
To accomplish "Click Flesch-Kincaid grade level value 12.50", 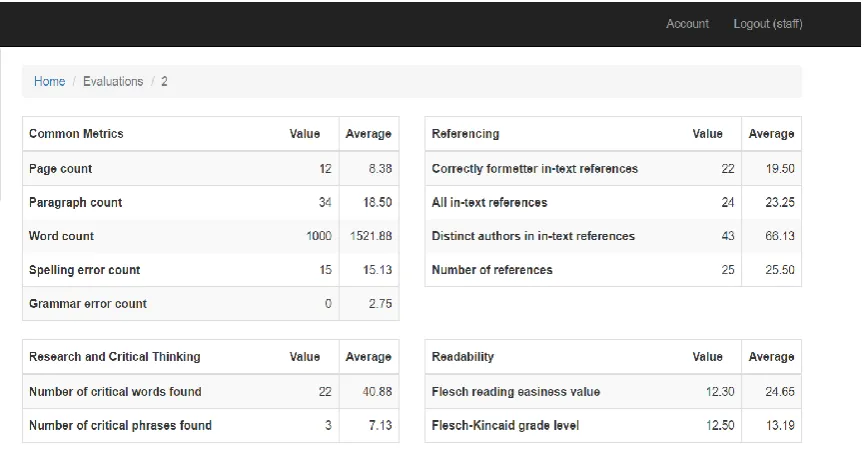I will click(720, 425).
